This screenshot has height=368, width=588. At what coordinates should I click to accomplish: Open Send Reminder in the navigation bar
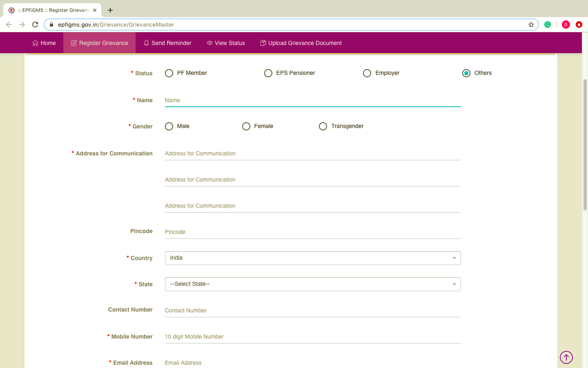tap(167, 43)
